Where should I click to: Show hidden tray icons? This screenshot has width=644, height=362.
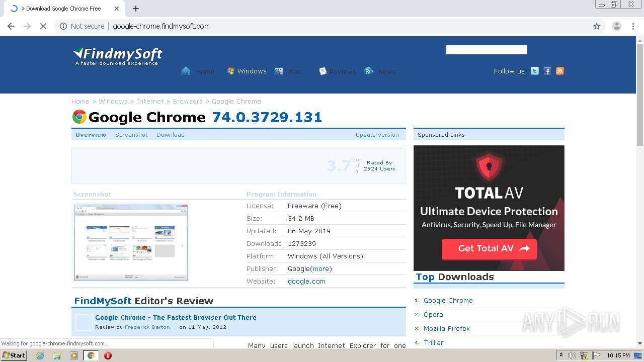pyautogui.click(x=561, y=355)
